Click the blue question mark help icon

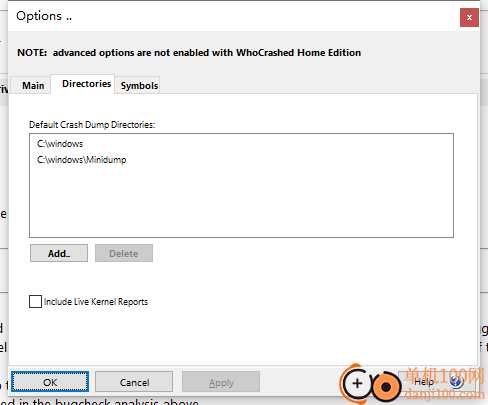(456, 381)
